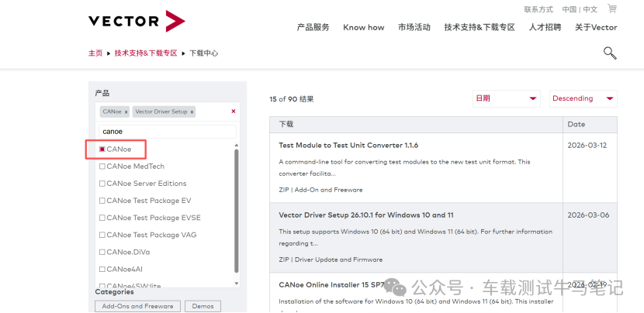Open the search magnifier icon

pos(610,53)
